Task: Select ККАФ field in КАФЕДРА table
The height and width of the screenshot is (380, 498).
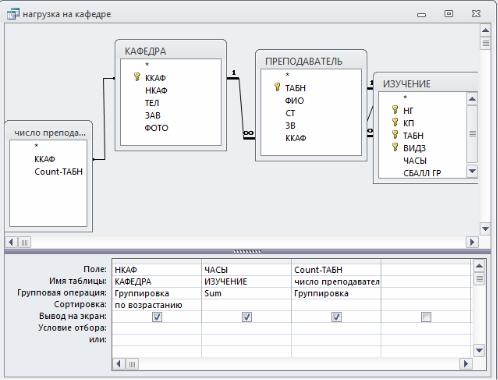Action: [x=155, y=78]
